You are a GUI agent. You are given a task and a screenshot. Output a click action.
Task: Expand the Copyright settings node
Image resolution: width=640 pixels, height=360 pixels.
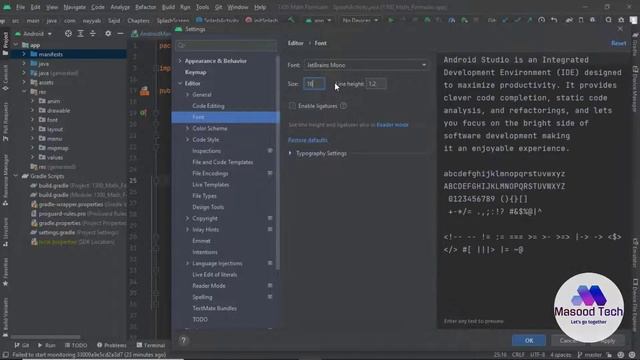tap(187, 218)
